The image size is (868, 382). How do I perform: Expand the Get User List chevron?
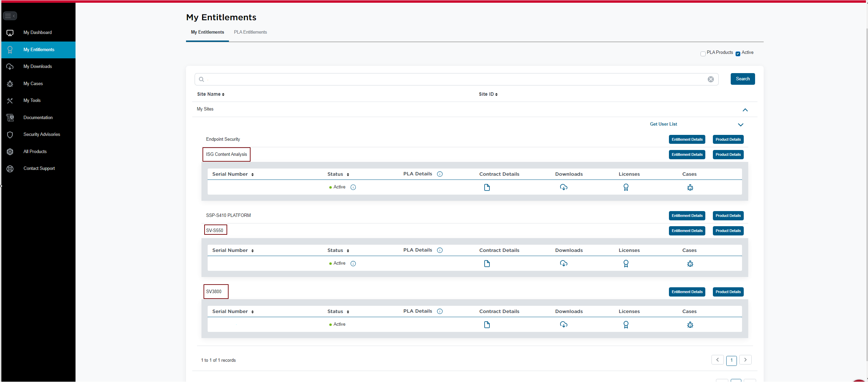pos(740,125)
